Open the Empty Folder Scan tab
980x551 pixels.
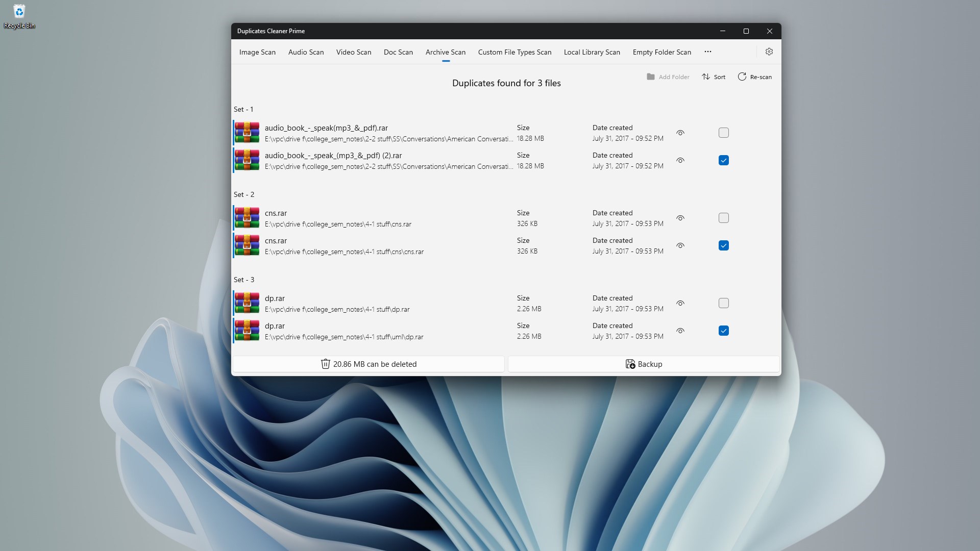click(661, 52)
